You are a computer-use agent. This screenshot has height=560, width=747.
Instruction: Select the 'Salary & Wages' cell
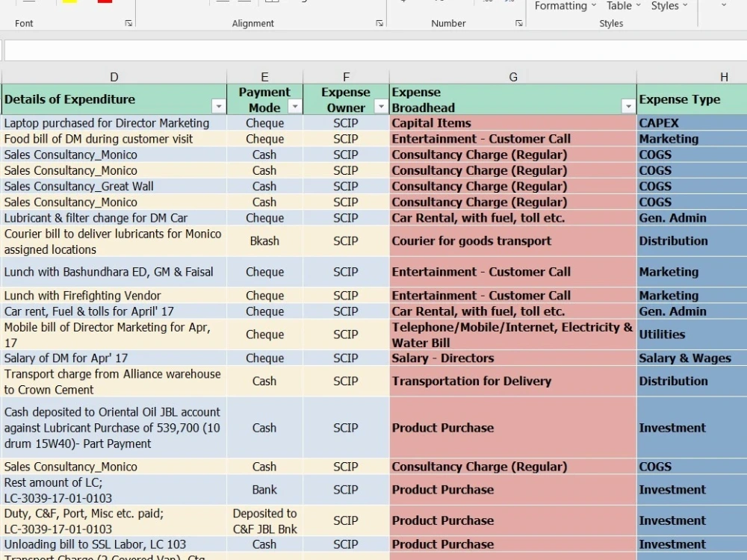coord(692,358)
